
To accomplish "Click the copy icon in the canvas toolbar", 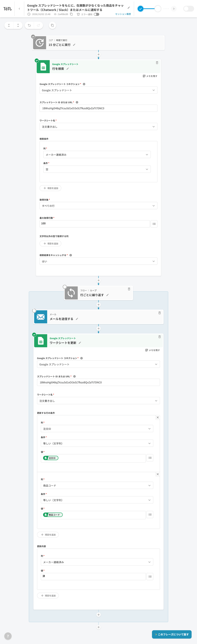I will tap(52, 26).
